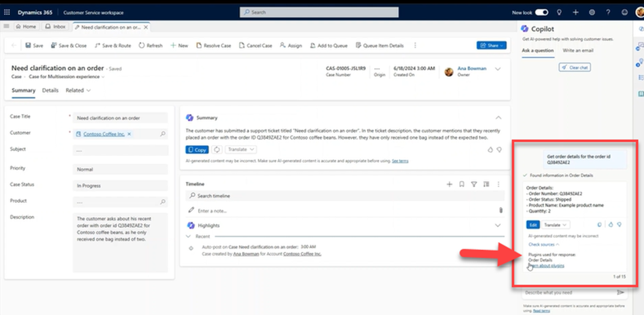
Task: Click the send arrow in Copilot chat
Action: point(620,293)
